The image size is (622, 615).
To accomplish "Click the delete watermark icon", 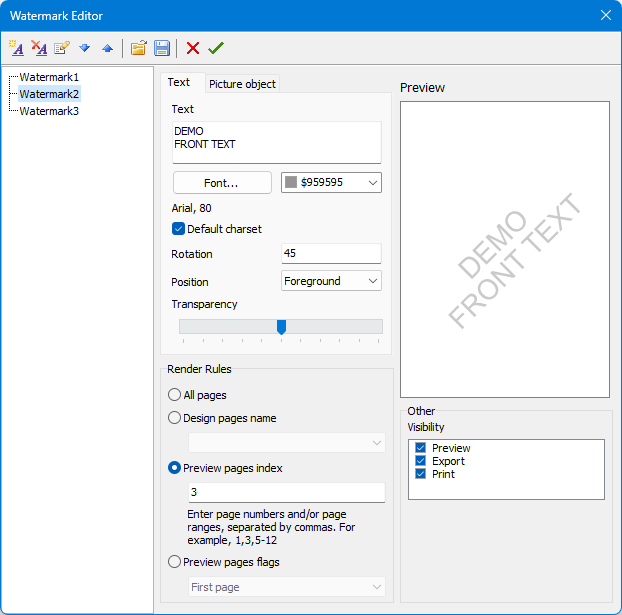I will 39,48.
